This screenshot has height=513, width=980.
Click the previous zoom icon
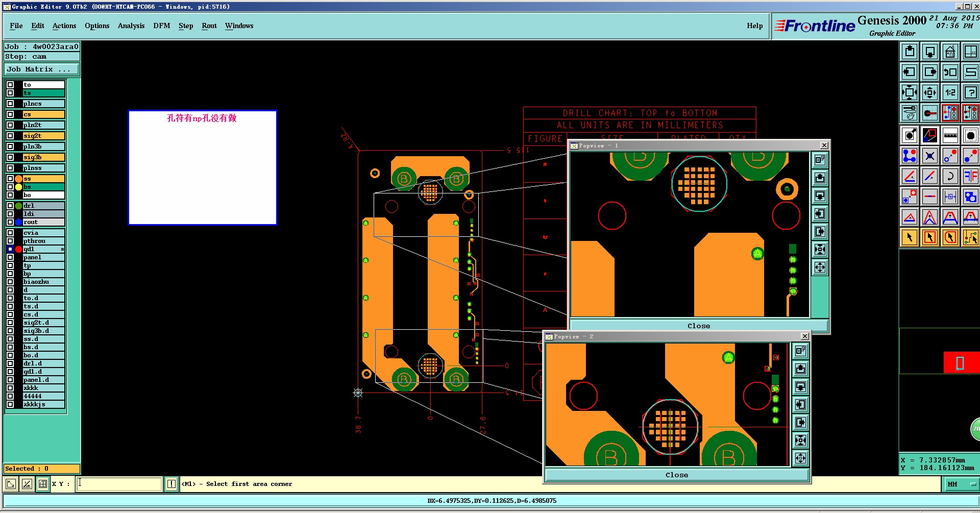[950, 72]
